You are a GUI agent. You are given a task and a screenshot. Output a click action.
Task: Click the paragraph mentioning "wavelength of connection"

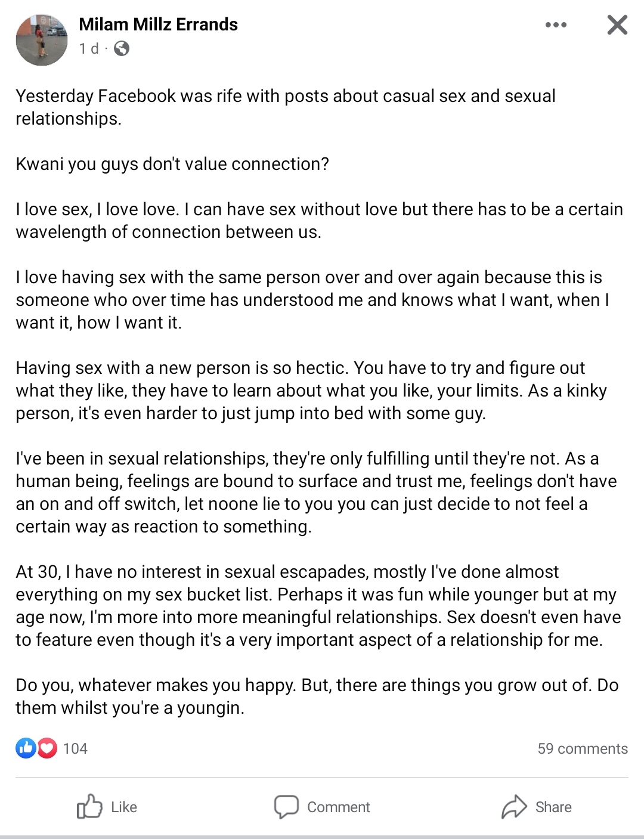pyautogui.click(x=318, y=221)
